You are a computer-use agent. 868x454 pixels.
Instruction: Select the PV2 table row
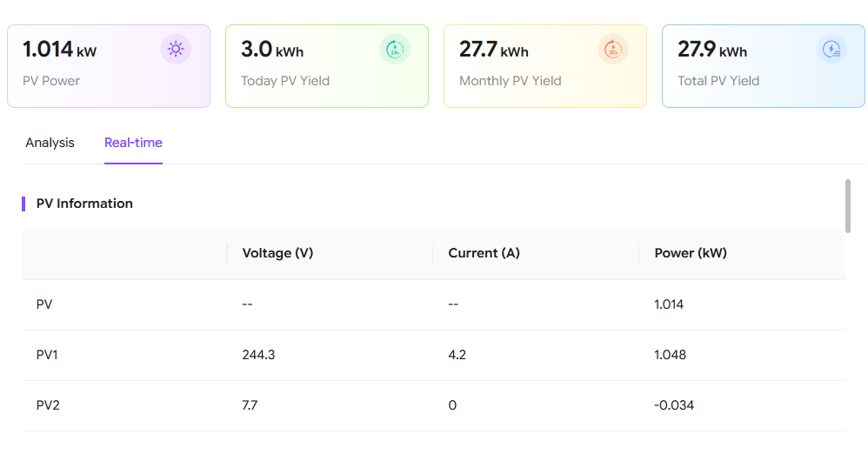[433, 405]
